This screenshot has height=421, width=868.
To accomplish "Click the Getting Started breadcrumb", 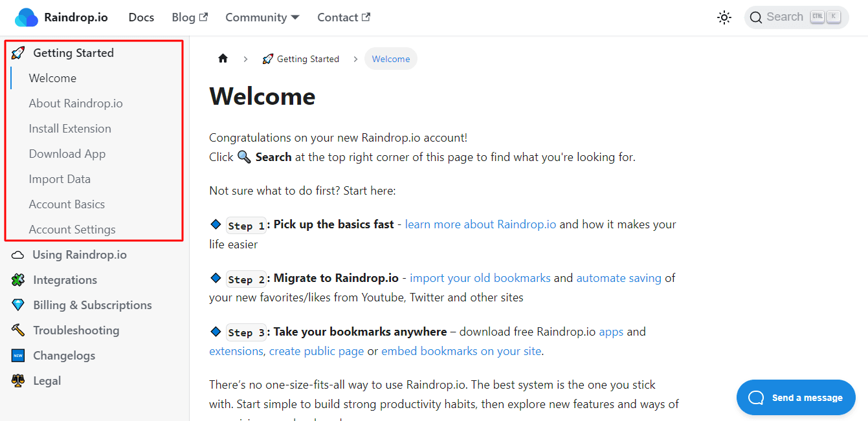I will (301, 59).
